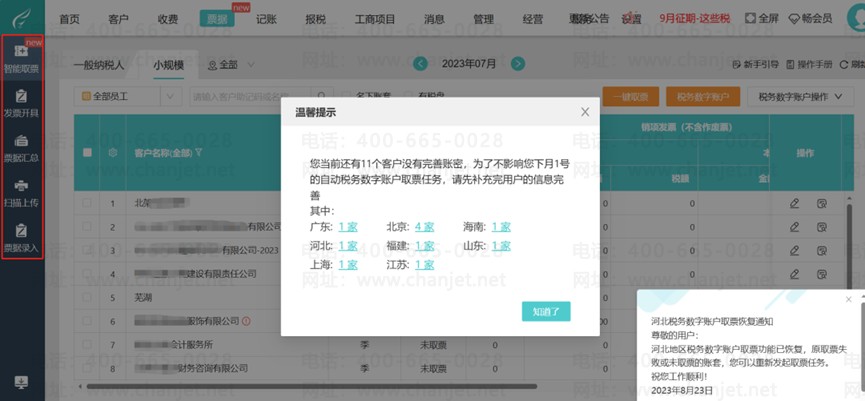Check the box for row 8 财务咨询有限公司
Viewport: 865px width, 401px height.
pyautogui.click(x=87, y=368)
